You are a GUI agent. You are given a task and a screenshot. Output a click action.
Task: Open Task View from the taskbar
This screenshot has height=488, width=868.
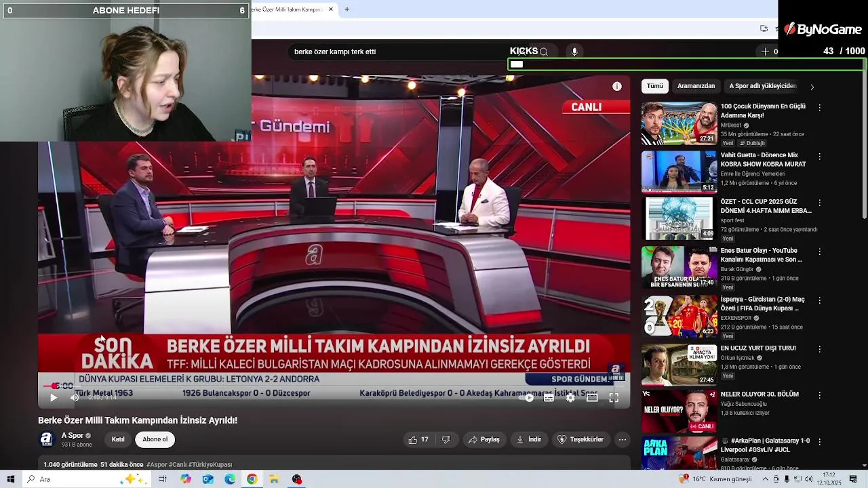click(x=163, y=479)
